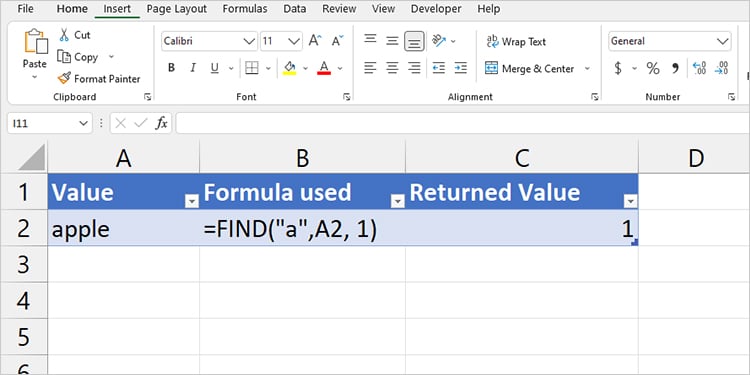Open filter dropdown on Formula used header
Image resolution: width=750 pixels, height=375 pixels.
(398, 202)
